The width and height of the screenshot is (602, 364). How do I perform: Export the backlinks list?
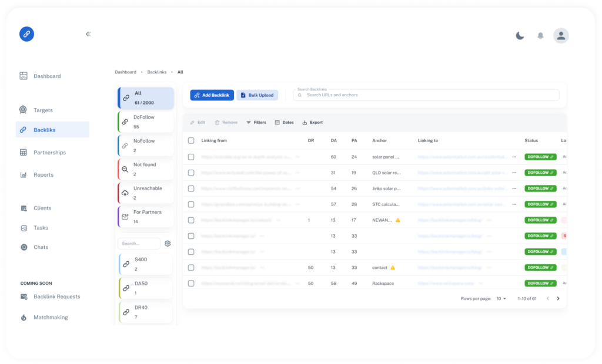coord(312,122)
